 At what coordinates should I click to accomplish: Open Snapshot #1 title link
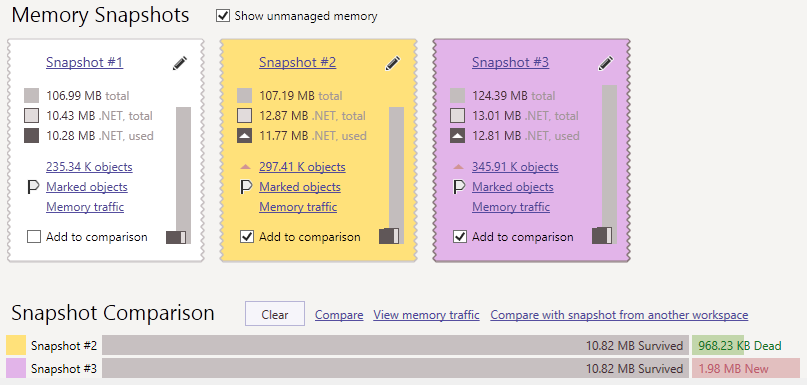pos(84,63)
